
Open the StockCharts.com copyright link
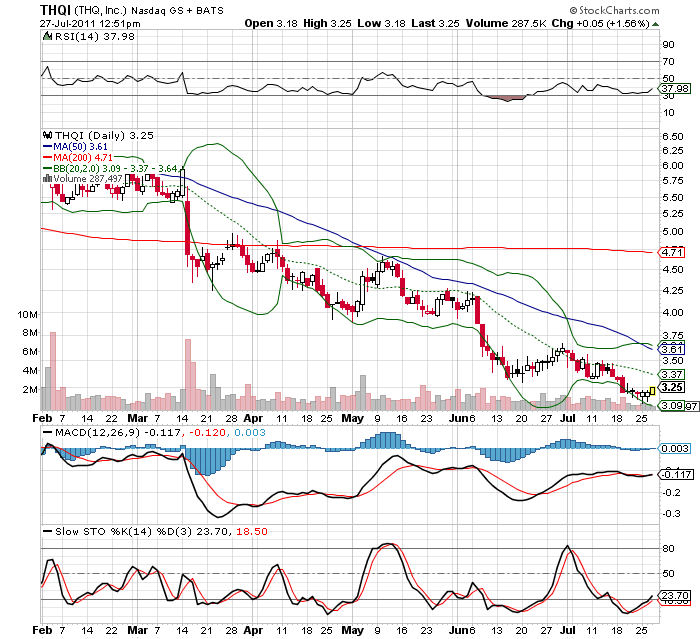[x=614, y=10]
